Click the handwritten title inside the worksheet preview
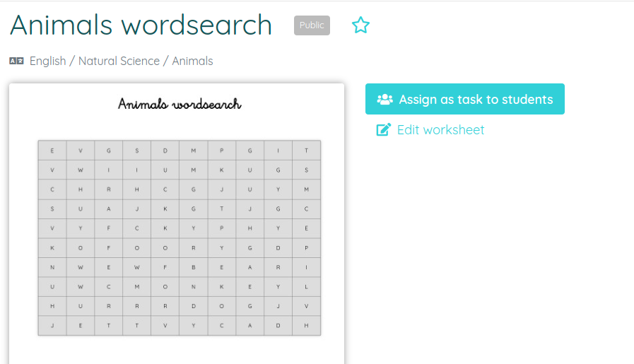 (180, 105)
